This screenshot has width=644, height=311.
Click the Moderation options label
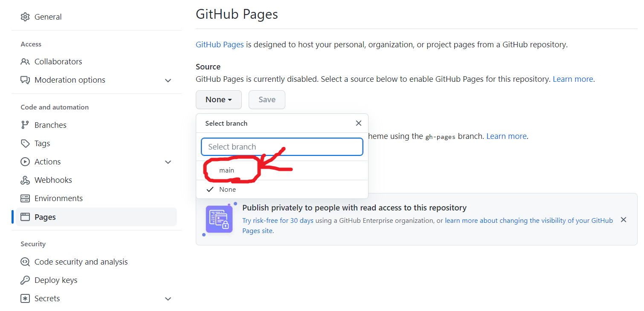pyautogui.click(x=70, y=80)
